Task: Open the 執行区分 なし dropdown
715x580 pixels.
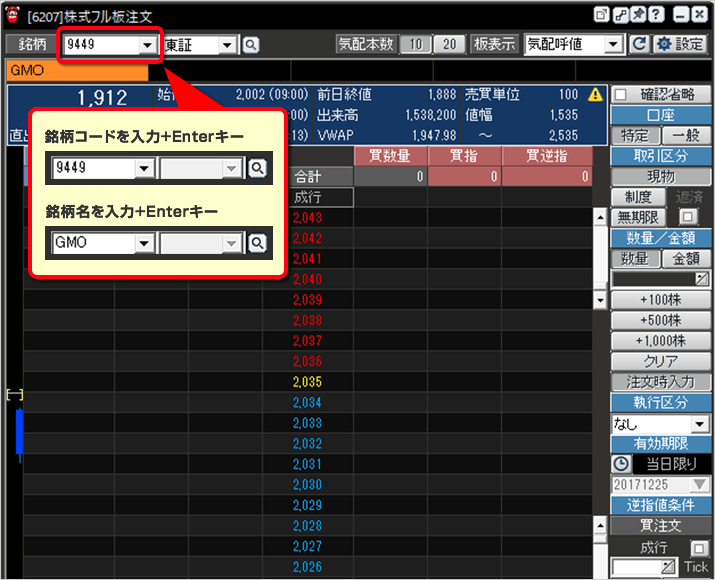Action: click(699, 424)
